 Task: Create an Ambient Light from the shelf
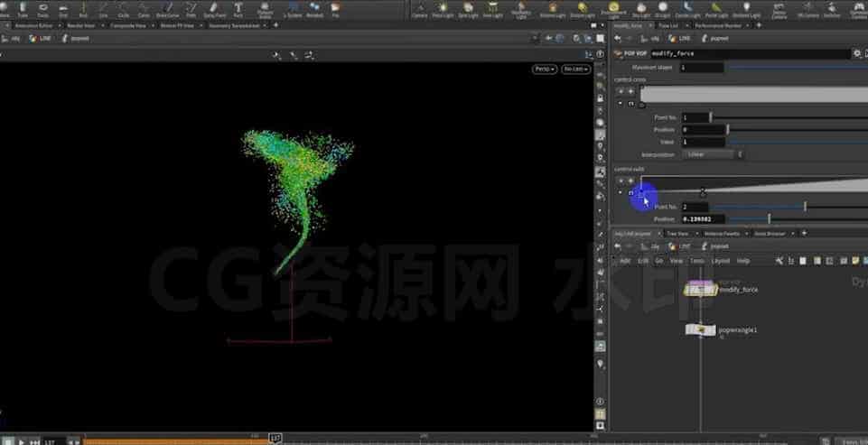pyautogui.click(x=746, y=9)
